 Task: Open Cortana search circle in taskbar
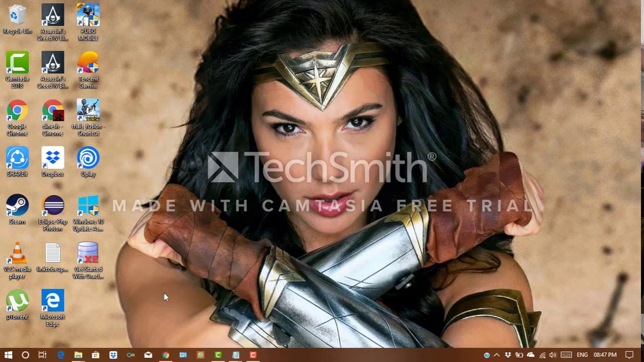click(x=25, y=355)
